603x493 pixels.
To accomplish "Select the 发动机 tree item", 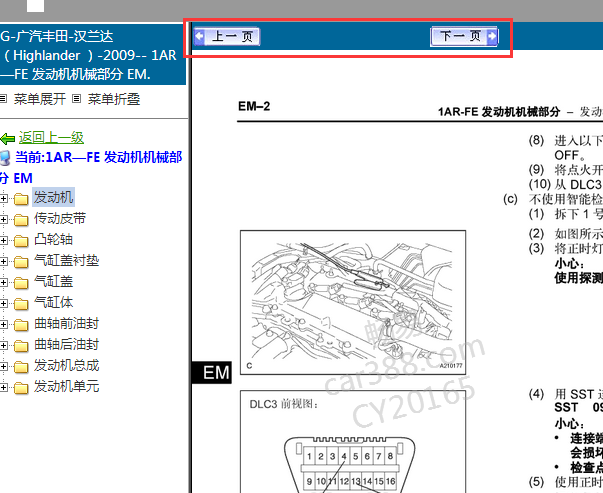I will click(x=53, y=197).
